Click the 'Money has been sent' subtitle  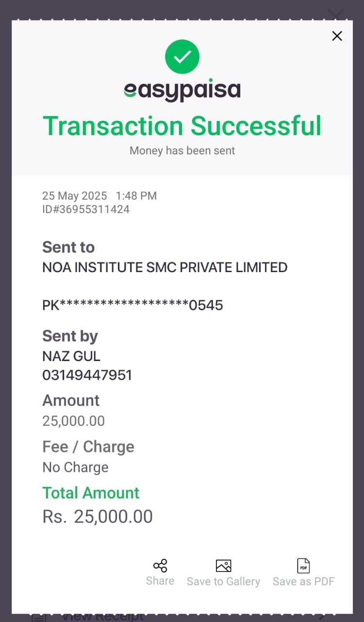pyautogui.click(x=182, y=151)
